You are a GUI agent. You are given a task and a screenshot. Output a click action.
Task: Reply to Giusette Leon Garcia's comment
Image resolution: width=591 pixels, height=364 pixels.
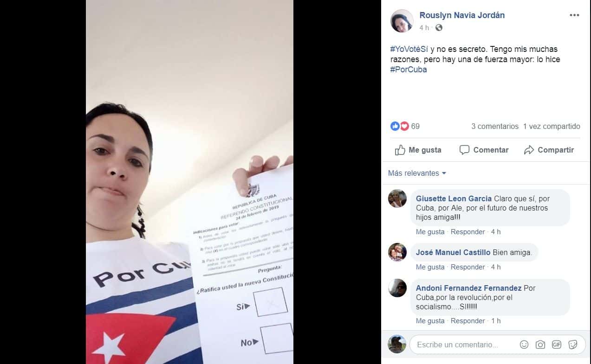[x=468, y=232]
